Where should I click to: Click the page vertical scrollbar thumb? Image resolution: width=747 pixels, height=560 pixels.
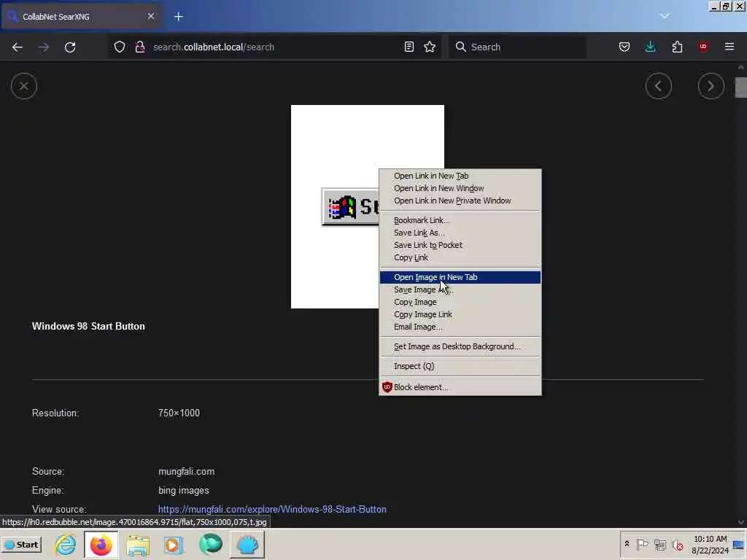(x=741, y=87)
